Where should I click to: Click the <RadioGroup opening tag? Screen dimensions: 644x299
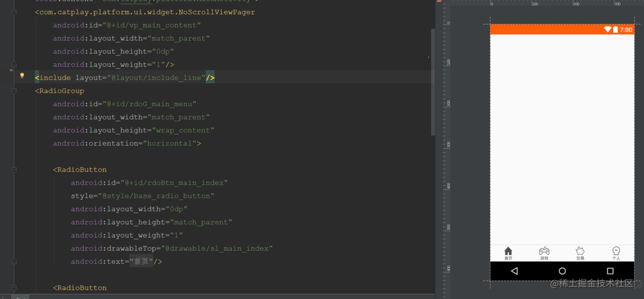(x=59, y=90)
